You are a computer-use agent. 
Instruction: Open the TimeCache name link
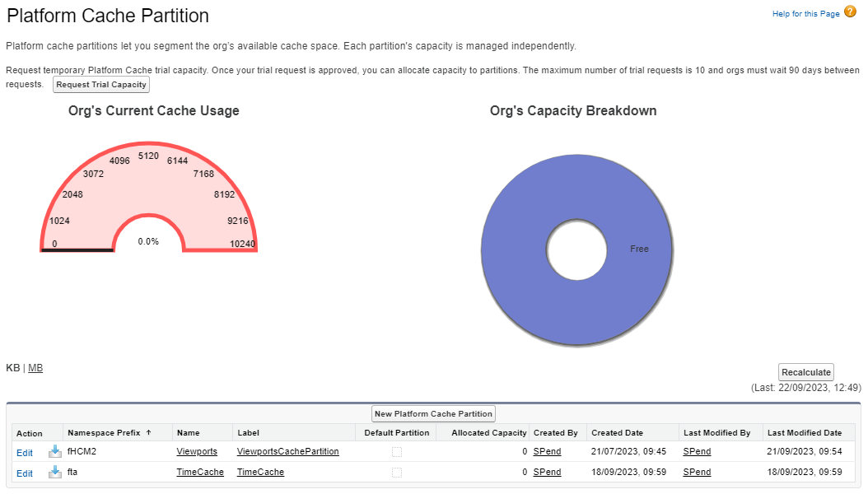click(200, 473)
